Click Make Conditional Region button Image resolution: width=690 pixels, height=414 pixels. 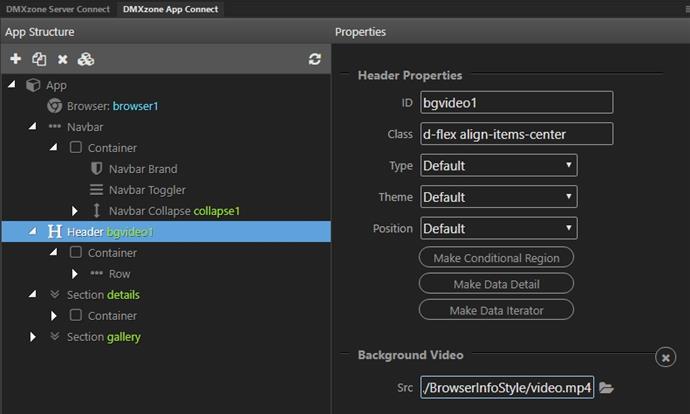point(496,258)
